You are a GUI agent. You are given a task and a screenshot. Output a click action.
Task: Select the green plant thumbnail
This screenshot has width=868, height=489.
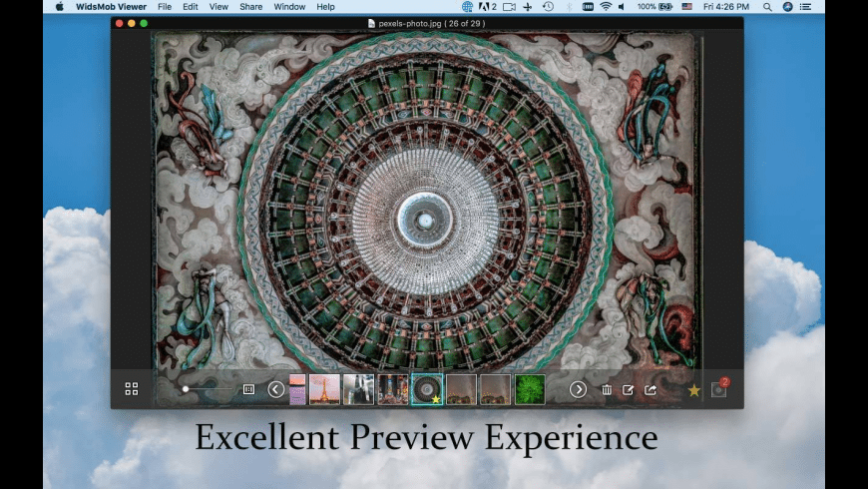(x=530, y=389)
